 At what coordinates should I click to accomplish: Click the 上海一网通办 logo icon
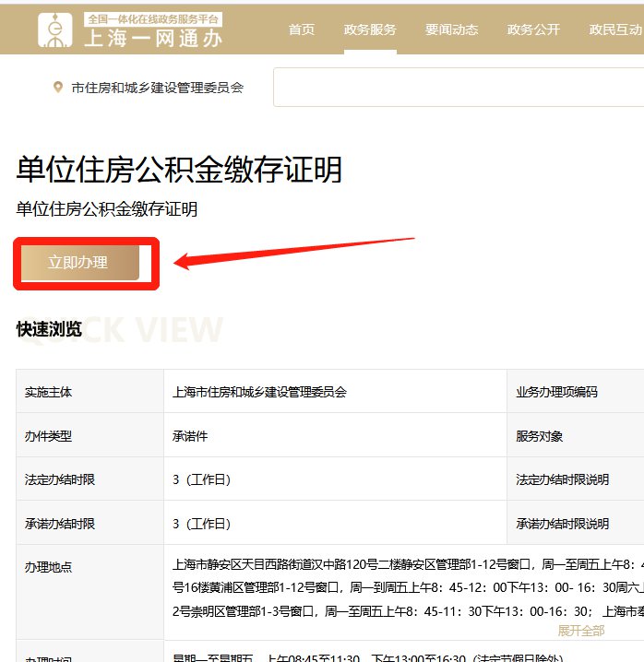click(x=55, y=30)
